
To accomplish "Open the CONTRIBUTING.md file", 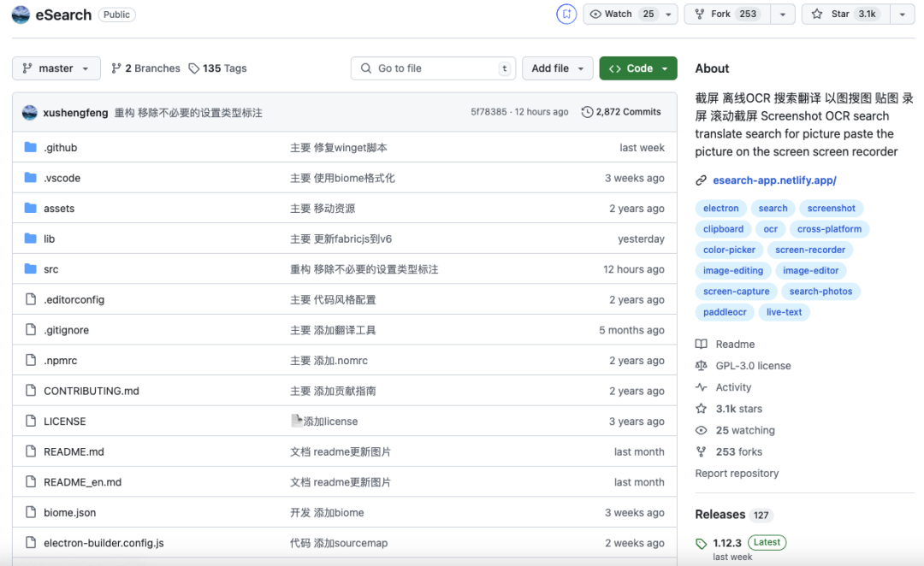I will pos(92,391).
